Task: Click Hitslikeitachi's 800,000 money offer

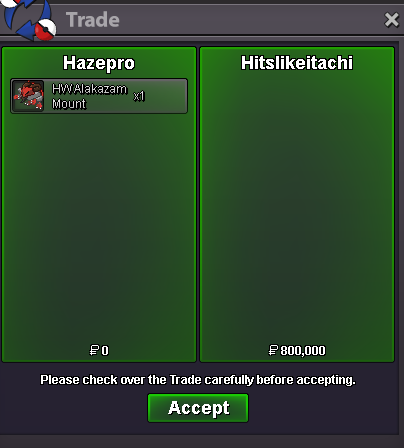Action: coord(303,351)
